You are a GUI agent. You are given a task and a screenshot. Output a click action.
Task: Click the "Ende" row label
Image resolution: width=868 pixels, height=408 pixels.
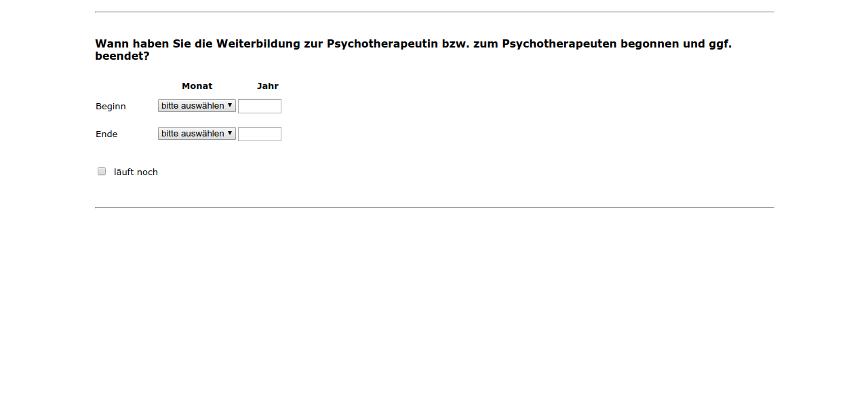point(106,134)
